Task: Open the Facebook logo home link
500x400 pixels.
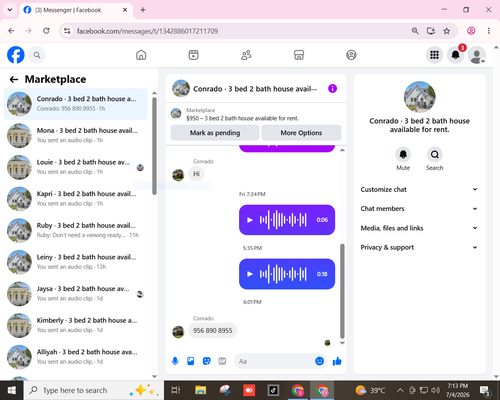Action: point(16,55)
